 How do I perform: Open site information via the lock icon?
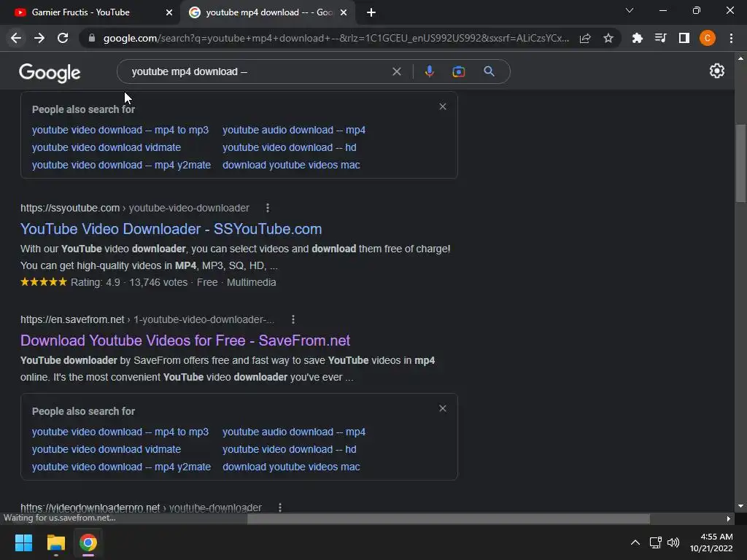tap(92, 38)
